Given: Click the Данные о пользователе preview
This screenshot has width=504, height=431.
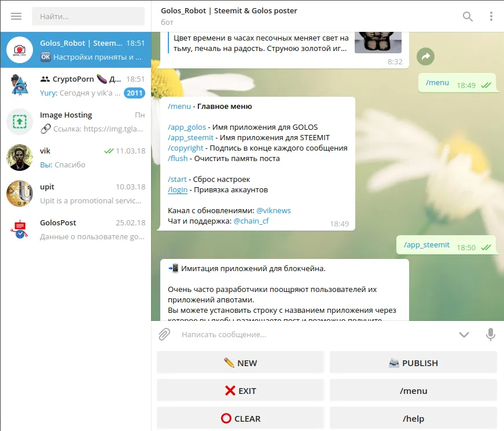Looking at the screenshot, I should [92, 237].
